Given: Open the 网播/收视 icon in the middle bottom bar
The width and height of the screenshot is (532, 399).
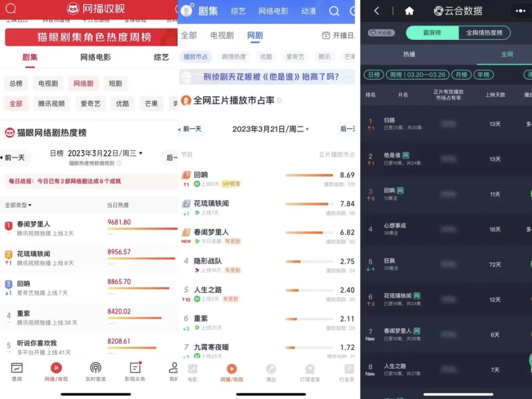Looking at the screenshot, I should [x=232, y=369].
